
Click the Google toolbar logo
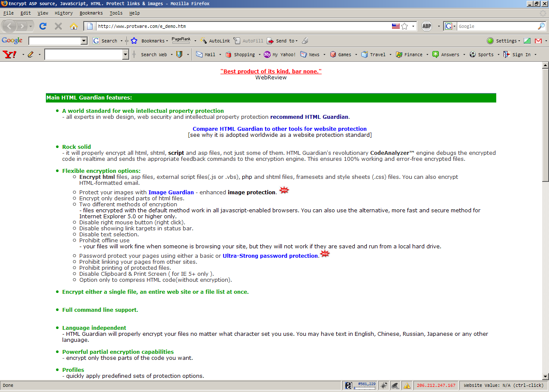(x=12, y=40)
